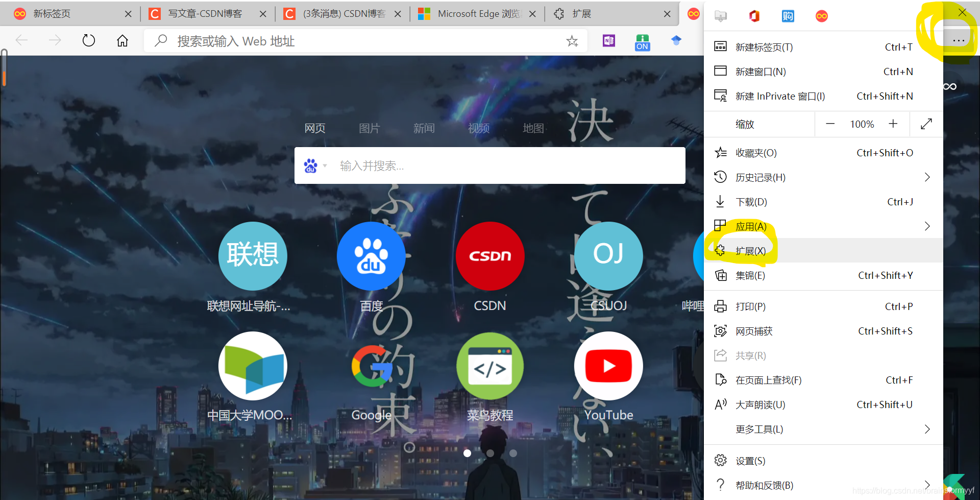Select 网页捕获 from menu
Image resolution: width=980 pixels, height=500 pixels.
823,331
